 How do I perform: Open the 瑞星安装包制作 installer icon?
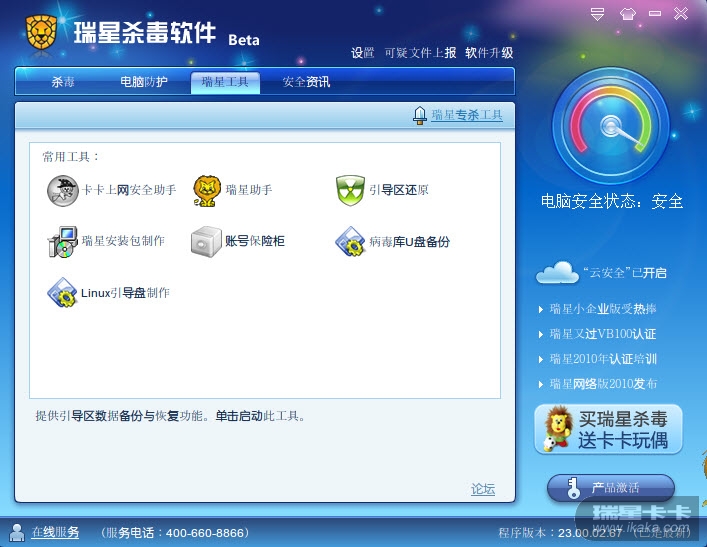[x=63, y=242]
